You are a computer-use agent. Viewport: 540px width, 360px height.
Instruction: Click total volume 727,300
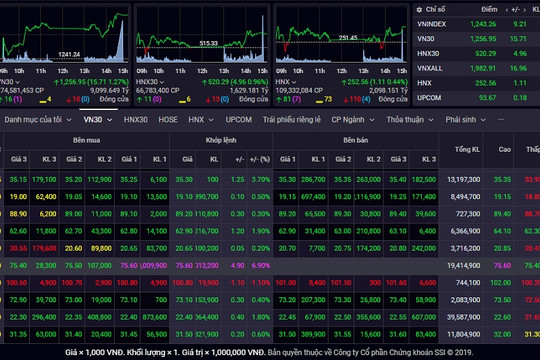468,214
